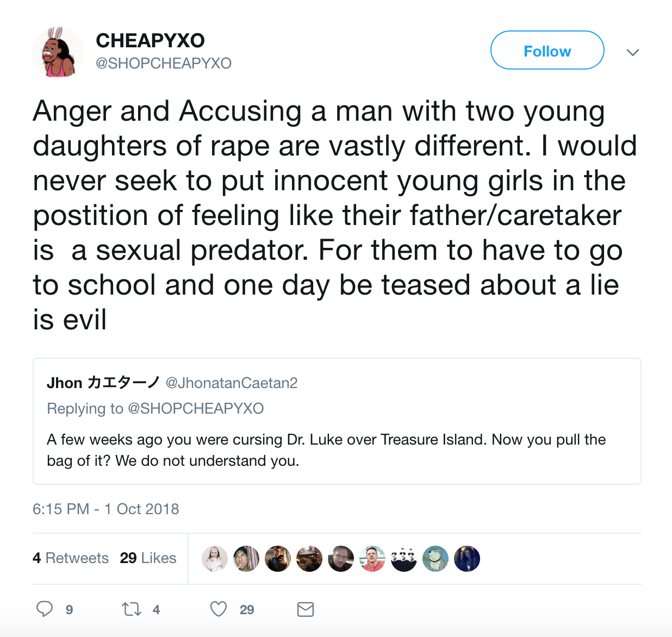
Task: Open the first liker avatar with white hood
Action: [215, 559]
